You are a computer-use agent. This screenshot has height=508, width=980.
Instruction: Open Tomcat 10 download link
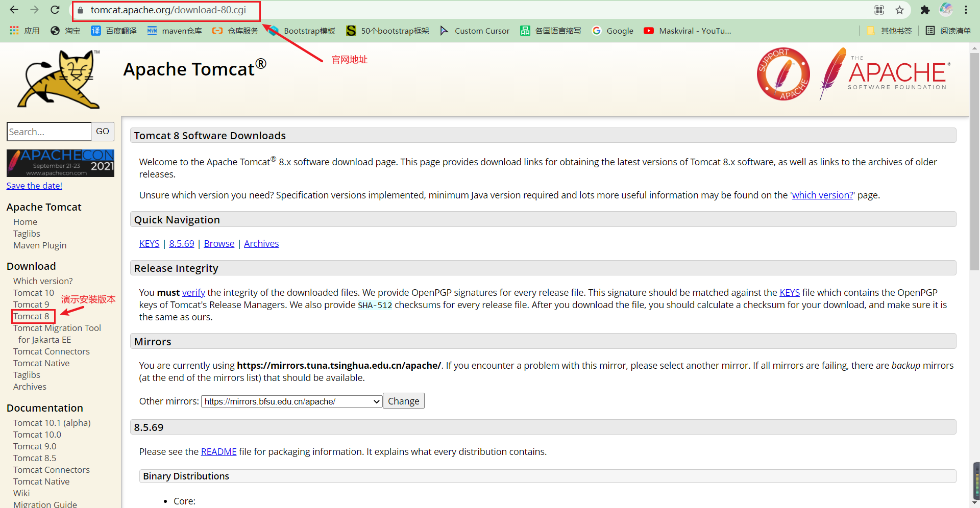[x=34, y=293]
